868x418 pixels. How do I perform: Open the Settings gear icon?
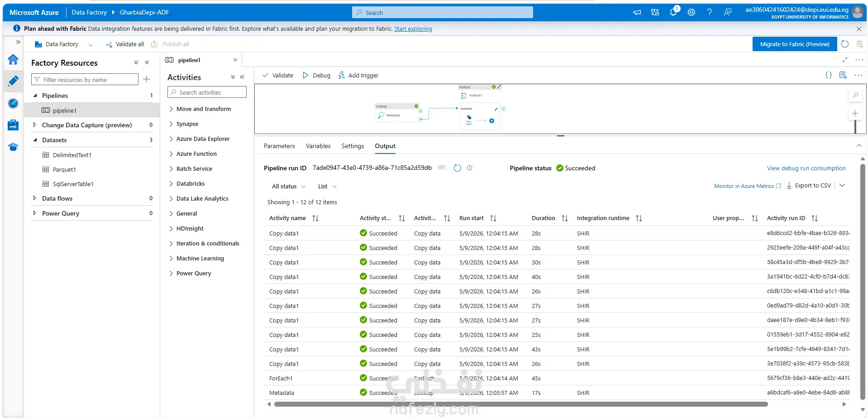[691, 12]
